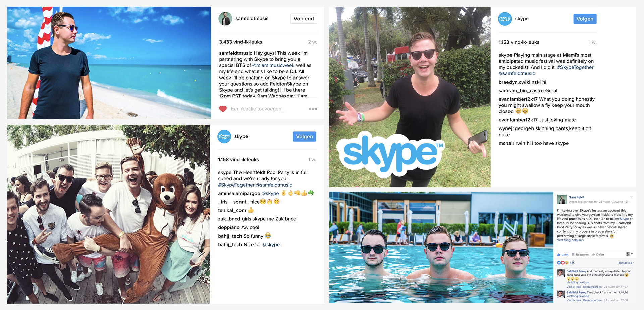Open the #SkypeTogether hashtag on the Pool Party post
Viewport: 644px width, 310px height.
236,185
